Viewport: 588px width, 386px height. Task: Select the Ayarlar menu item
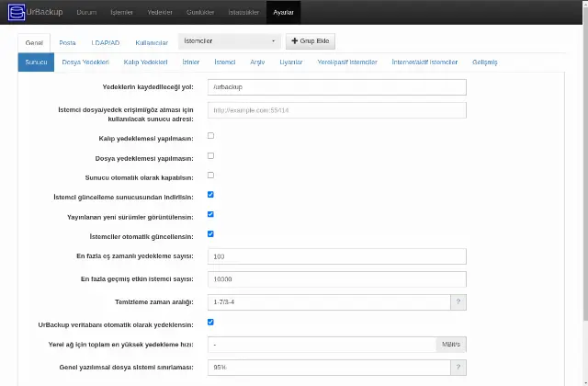point(283,12)
